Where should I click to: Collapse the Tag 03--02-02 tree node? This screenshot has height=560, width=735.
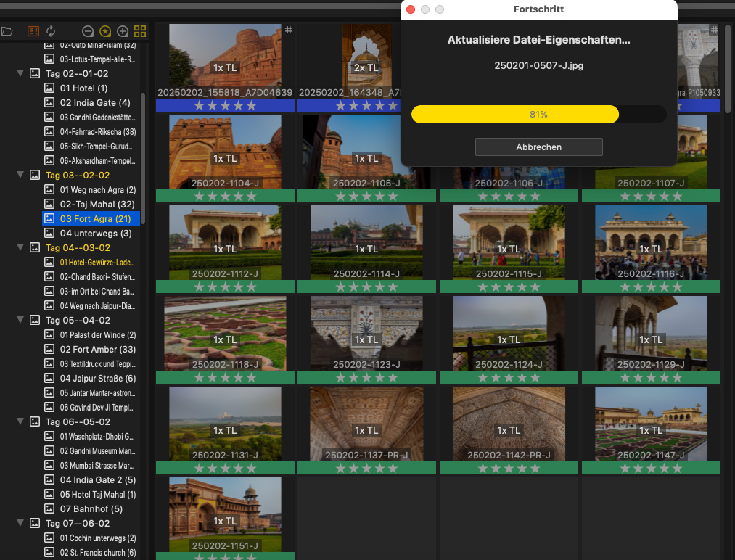pyautogui.click(x=20, y=176)
